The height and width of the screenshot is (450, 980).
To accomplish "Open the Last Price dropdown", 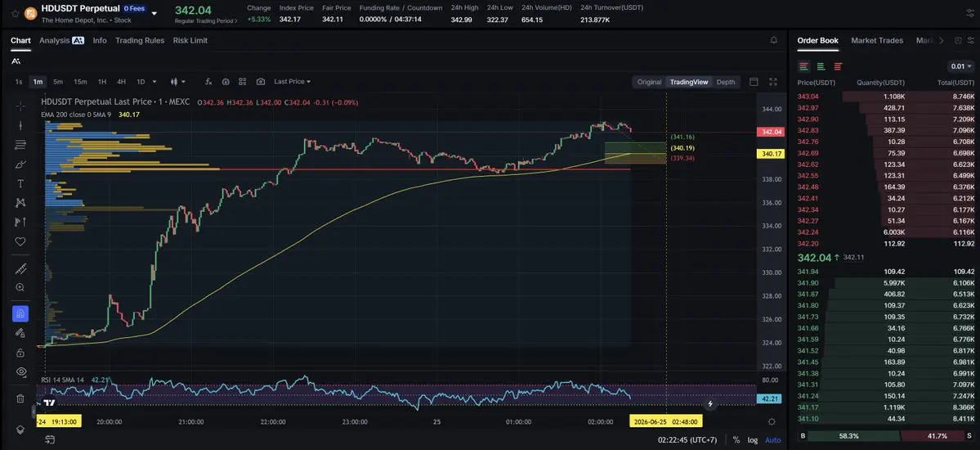I will tap(292, 81).
